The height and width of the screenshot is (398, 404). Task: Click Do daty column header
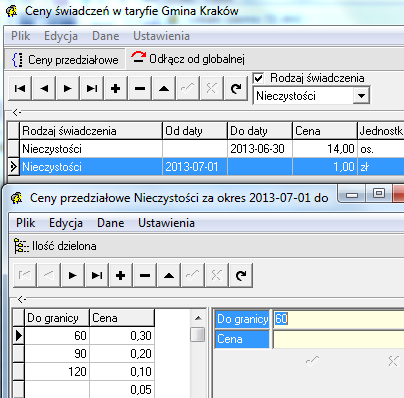pos(260,131)
